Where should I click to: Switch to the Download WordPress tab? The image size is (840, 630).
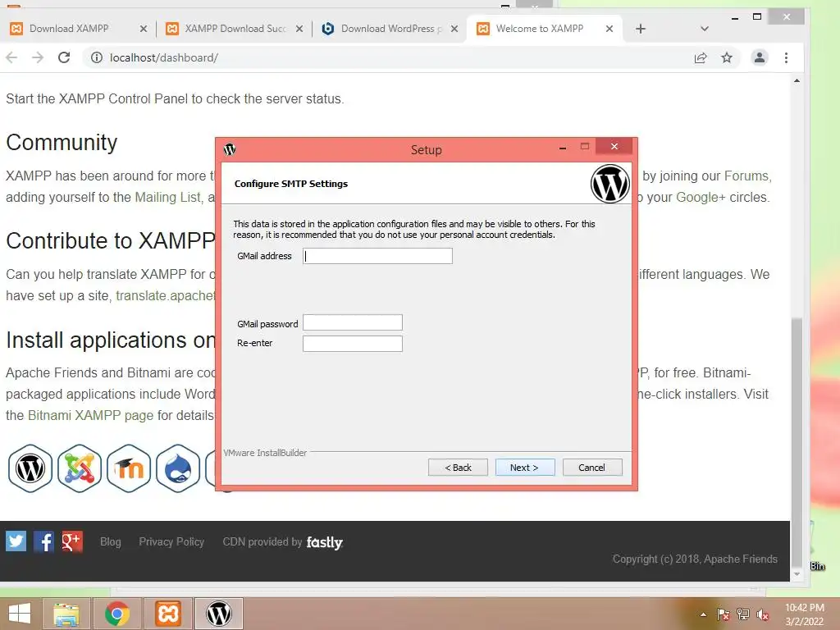click(391, 29)
